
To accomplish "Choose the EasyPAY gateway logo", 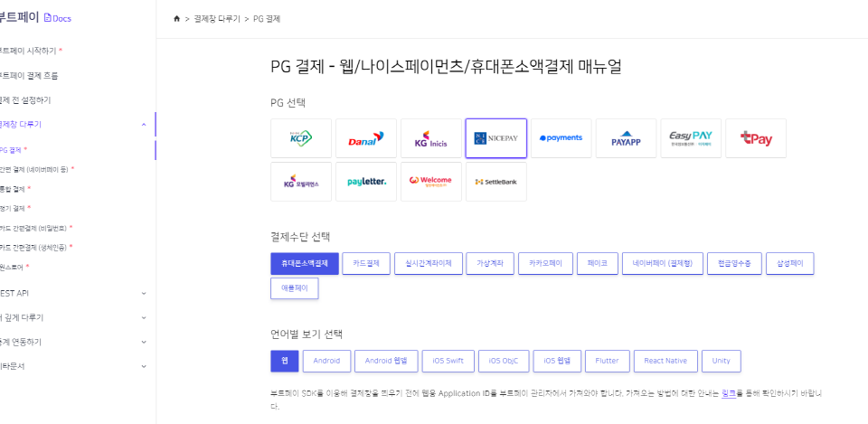I will (x=691, y=137).
